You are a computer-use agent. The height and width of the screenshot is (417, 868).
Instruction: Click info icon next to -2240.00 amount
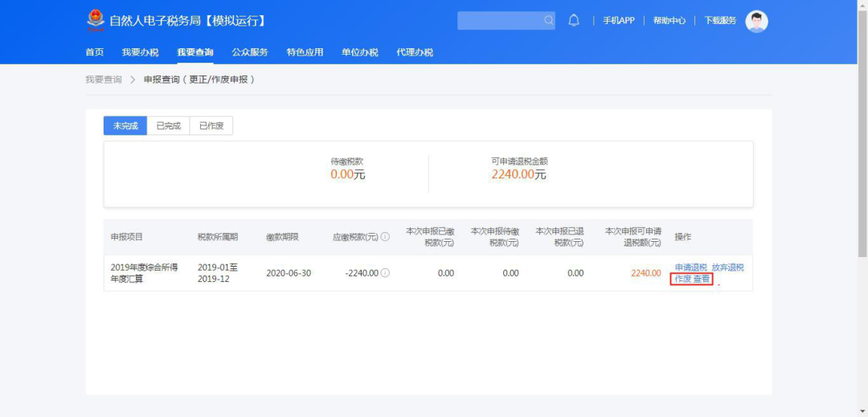coord(385,273)
